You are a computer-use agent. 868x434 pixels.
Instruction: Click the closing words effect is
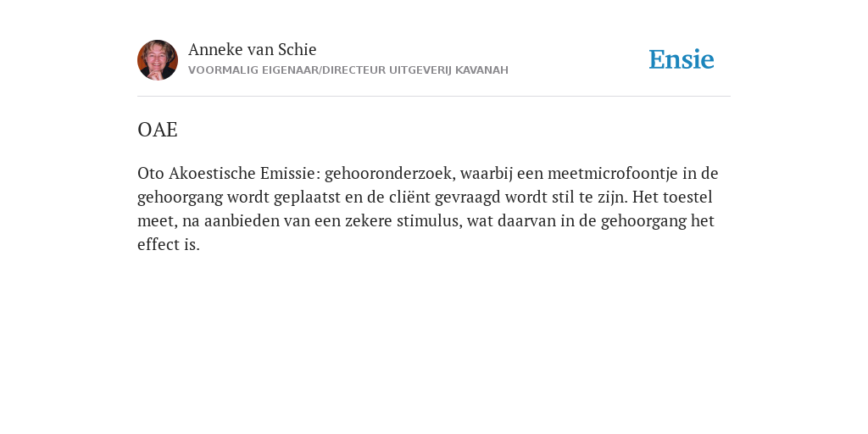pos(169,245)
